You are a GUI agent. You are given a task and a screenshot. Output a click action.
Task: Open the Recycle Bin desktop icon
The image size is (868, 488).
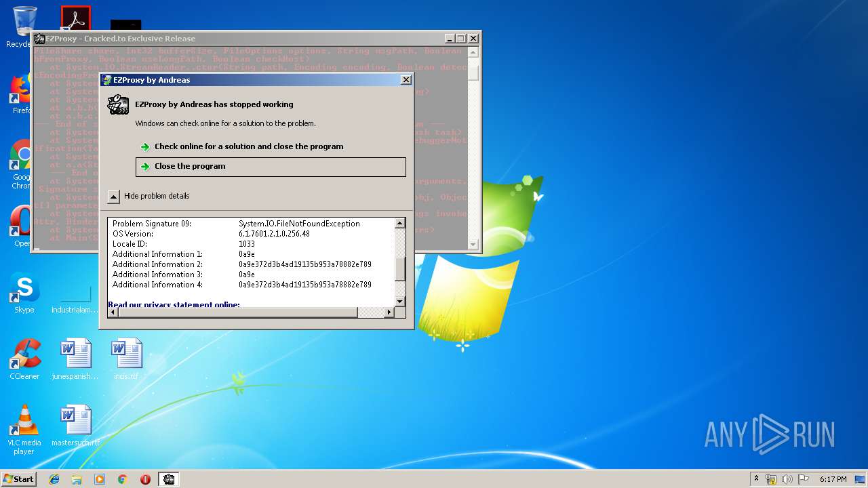tap(24, 24)
